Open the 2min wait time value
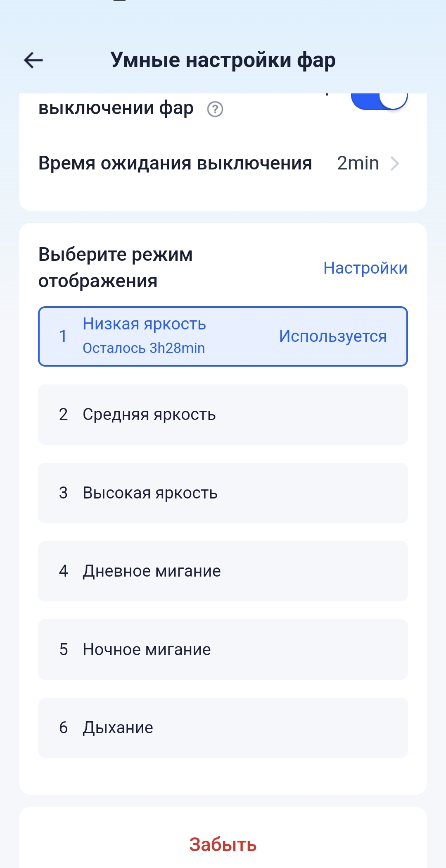The height and width of the screenshot is (868, 446). 358,163
